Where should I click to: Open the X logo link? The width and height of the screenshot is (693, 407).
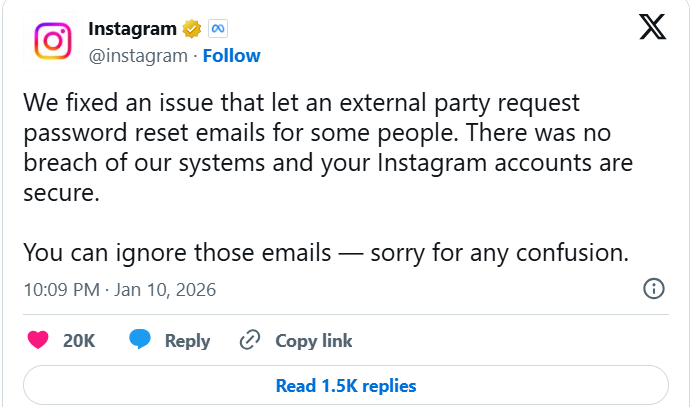pos(652,28)
